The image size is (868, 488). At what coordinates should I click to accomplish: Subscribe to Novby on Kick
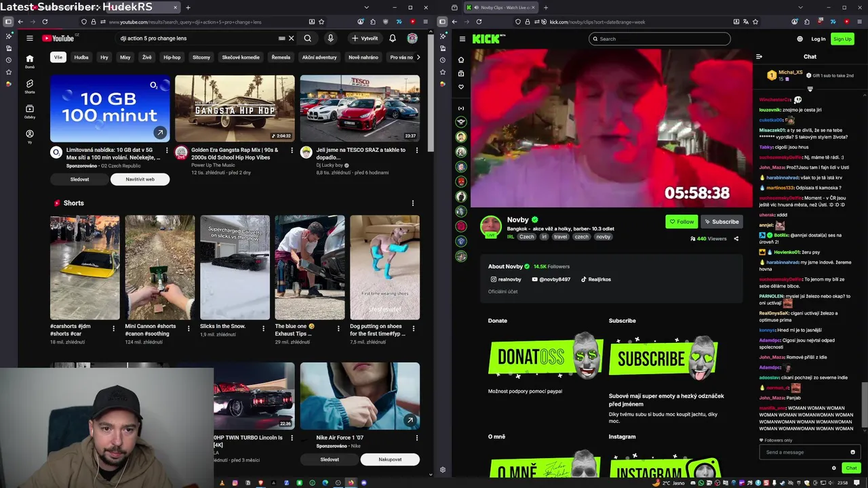coord(721,222)
